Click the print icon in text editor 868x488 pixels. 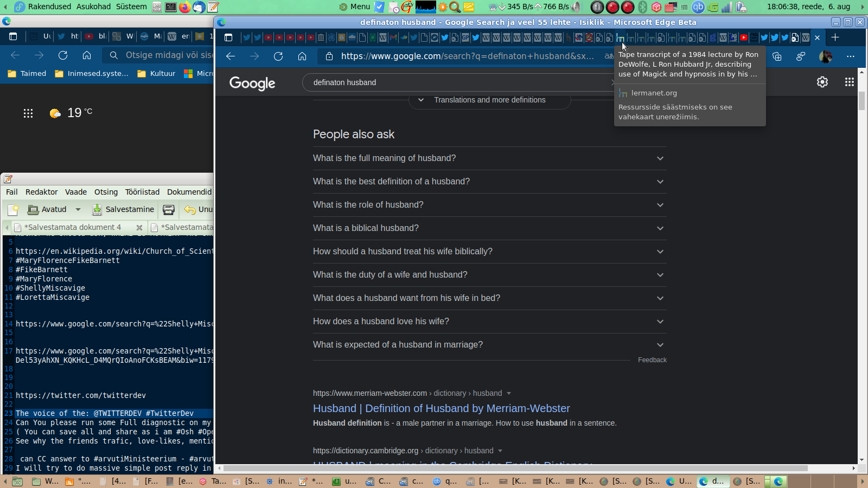169,209
